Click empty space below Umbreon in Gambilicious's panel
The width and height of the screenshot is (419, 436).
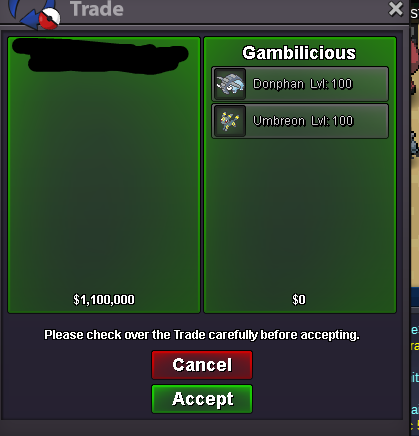click(300, 213)
